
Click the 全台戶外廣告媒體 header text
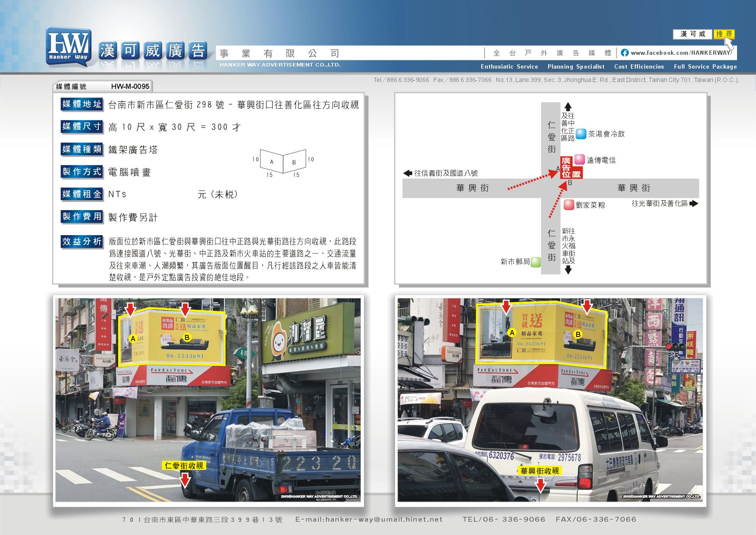click(x=552, y=53)
